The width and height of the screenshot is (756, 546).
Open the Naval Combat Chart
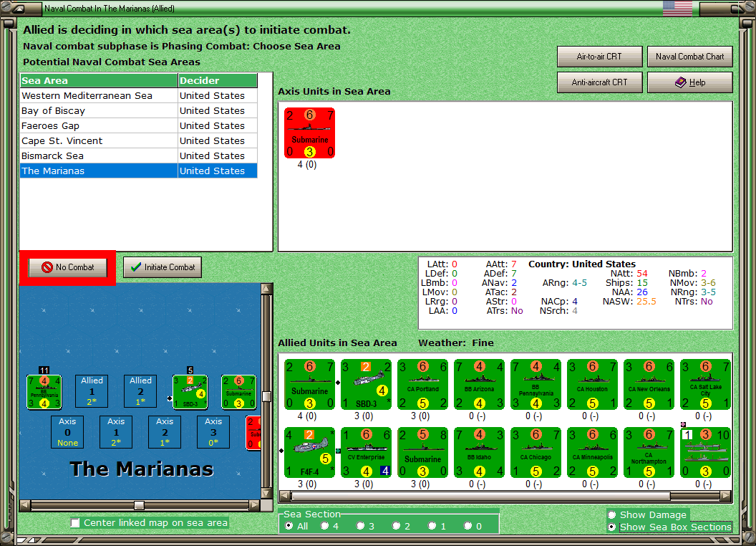click(689, 57)
